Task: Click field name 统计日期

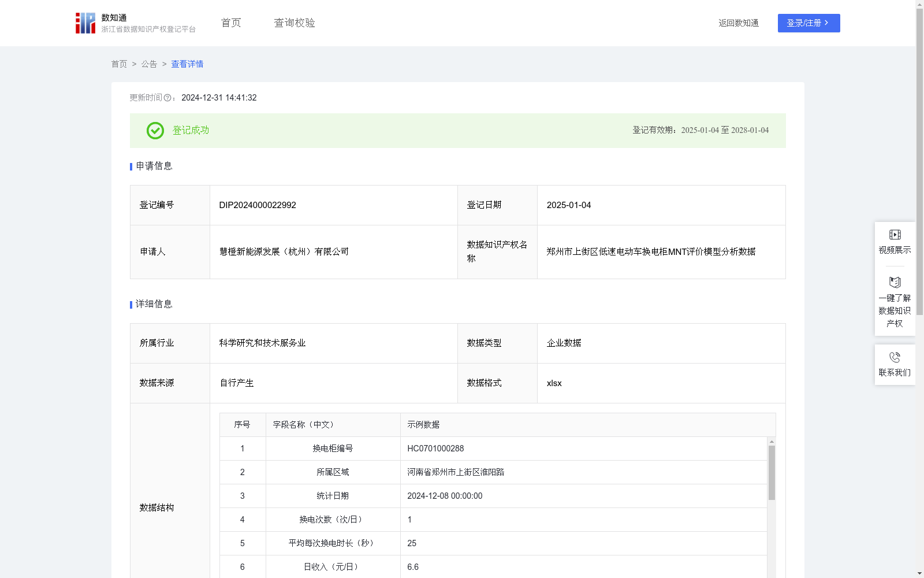Action: (x=333, y=496)
